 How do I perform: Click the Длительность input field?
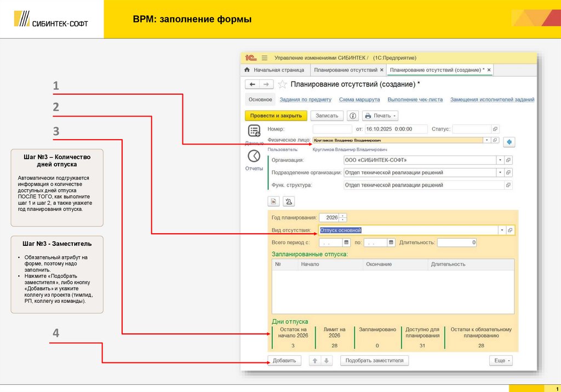click(x=457, y=242)
